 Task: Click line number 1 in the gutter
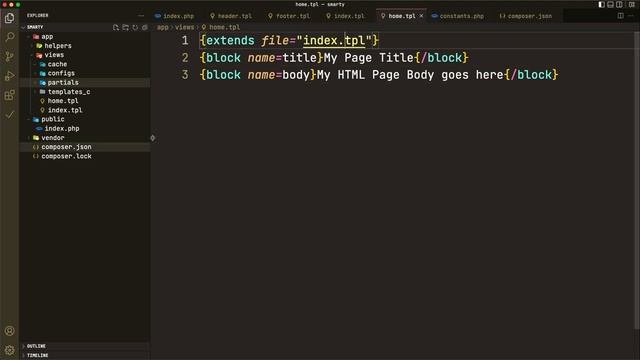click(x=185, y=41)
